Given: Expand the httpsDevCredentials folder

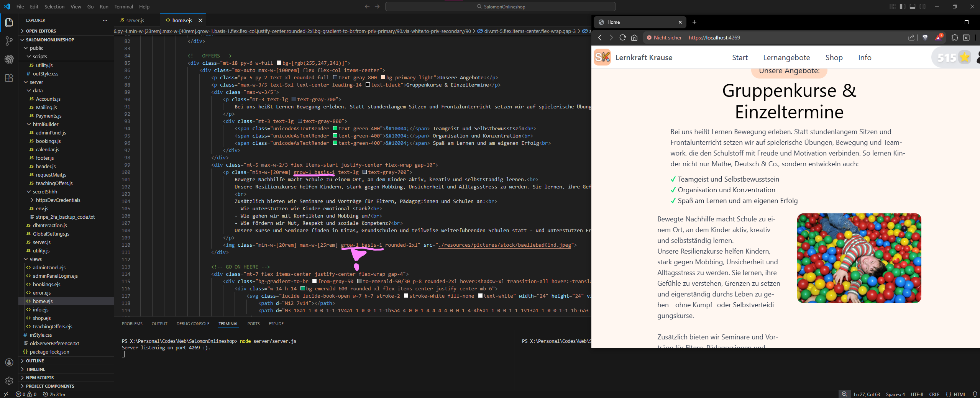Looking at the screenshot, I should (58, 200).
